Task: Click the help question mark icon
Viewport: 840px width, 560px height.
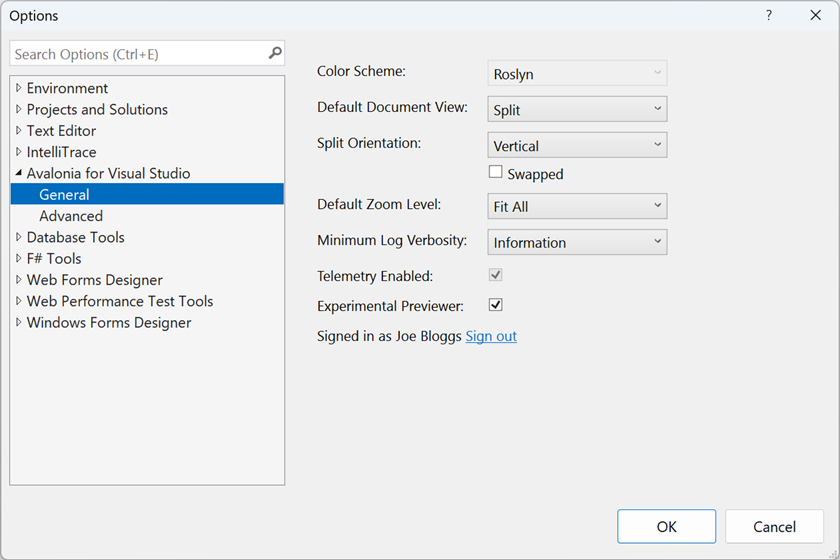Action: coord(769,15)
